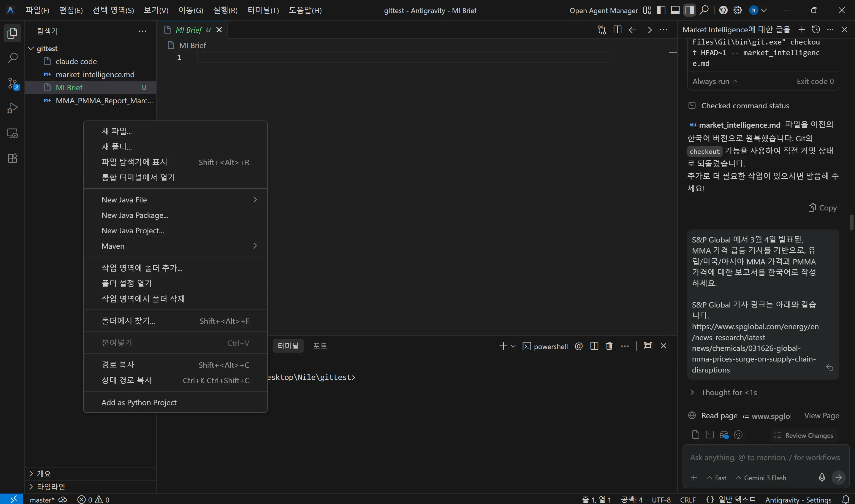Screen dimensions: 855x504
Task: Click View Page next to Read page
Action: coord(821,416)
